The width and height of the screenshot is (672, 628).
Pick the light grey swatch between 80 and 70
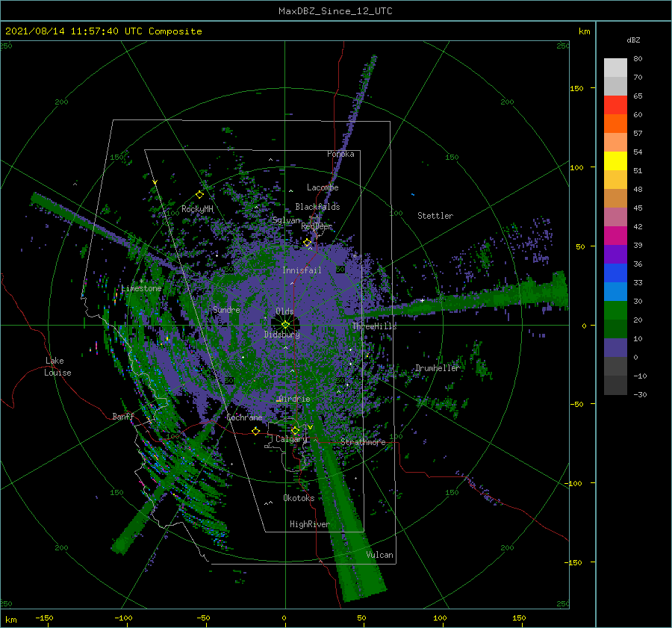615,68
